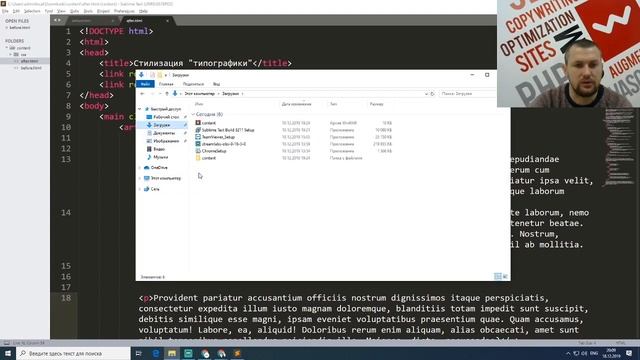Click This PC in address breadcrumb
Viewport: 640px width, 360px height.
point(199,93)
